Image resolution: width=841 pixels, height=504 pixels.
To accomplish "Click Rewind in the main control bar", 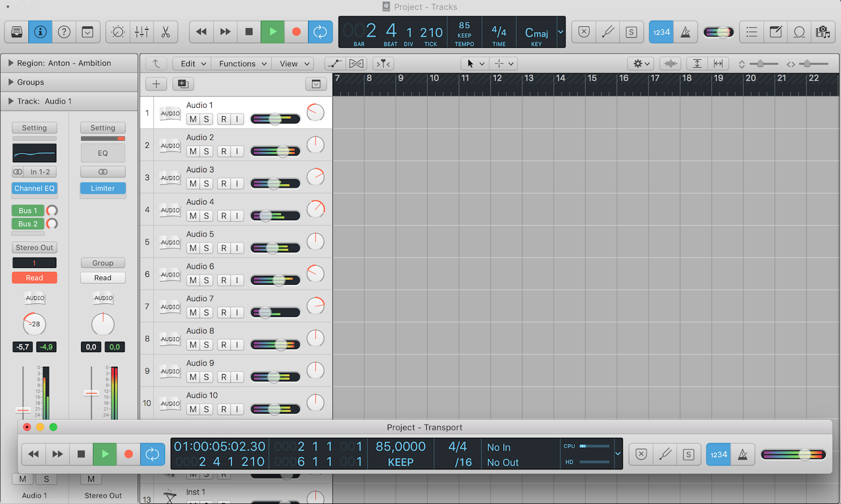I will (201, 32).
